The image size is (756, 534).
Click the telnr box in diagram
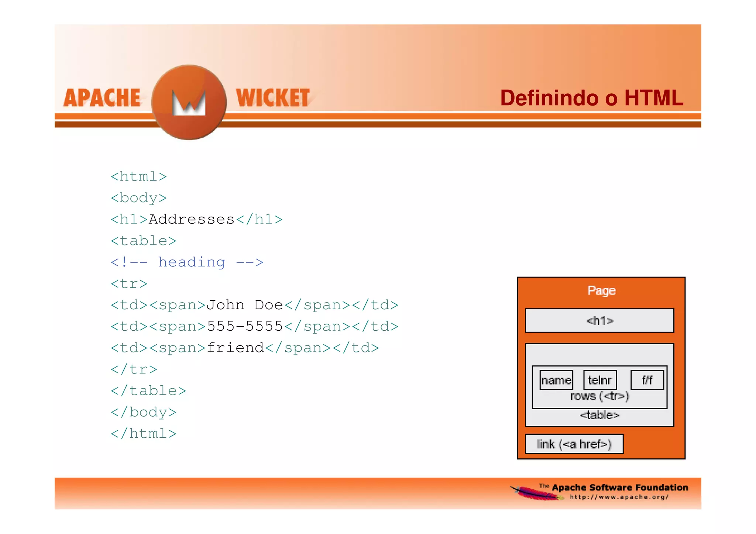click(x=600, y=380)
